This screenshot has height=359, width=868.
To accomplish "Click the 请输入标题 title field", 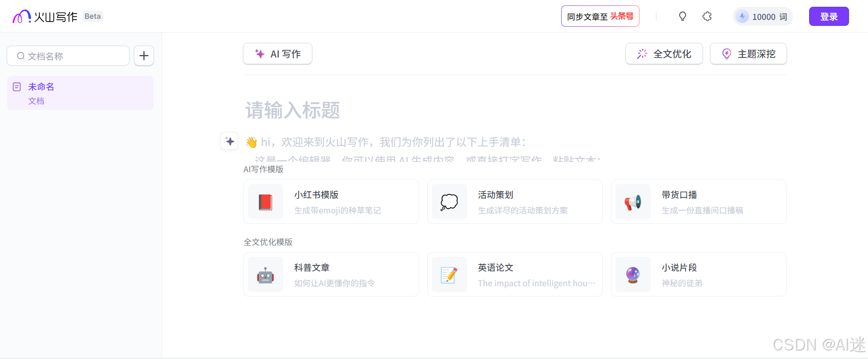I will pyautogui.click(x=293, y=110).
